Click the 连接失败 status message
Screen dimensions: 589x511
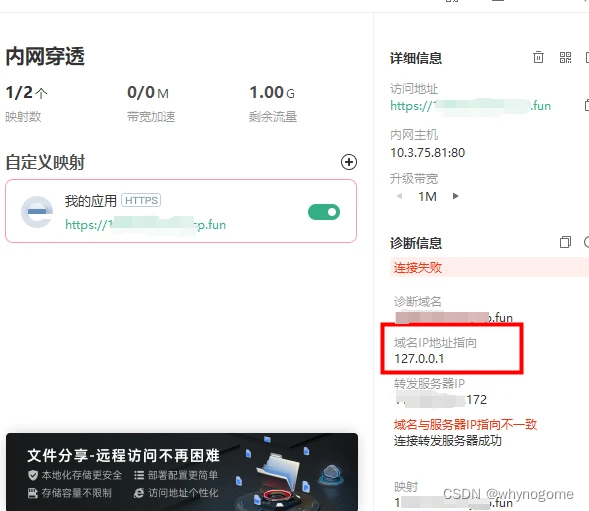(x=417, y=268)
